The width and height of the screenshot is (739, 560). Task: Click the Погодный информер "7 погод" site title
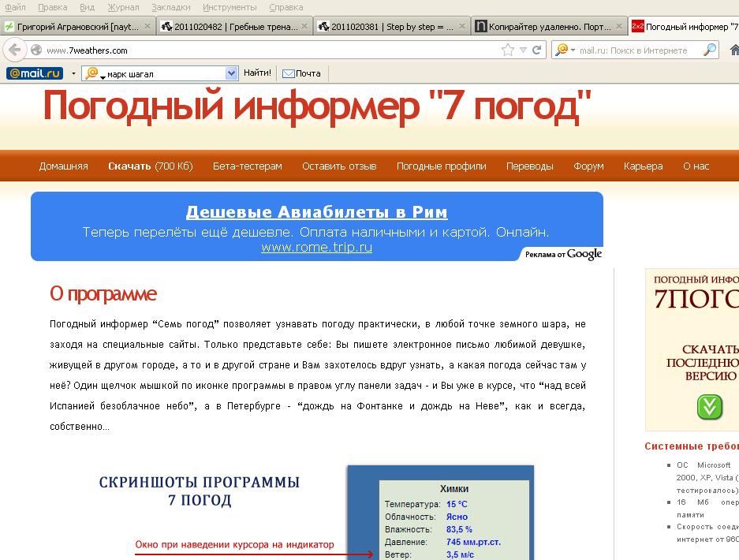click(317, 107)
